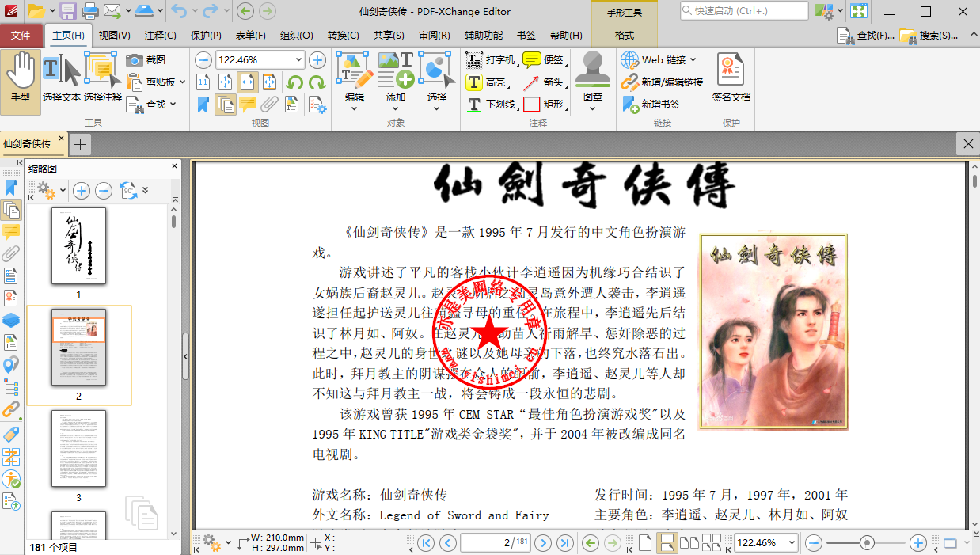Switch to the 表单(R) ribbon tab

point(251,36)
